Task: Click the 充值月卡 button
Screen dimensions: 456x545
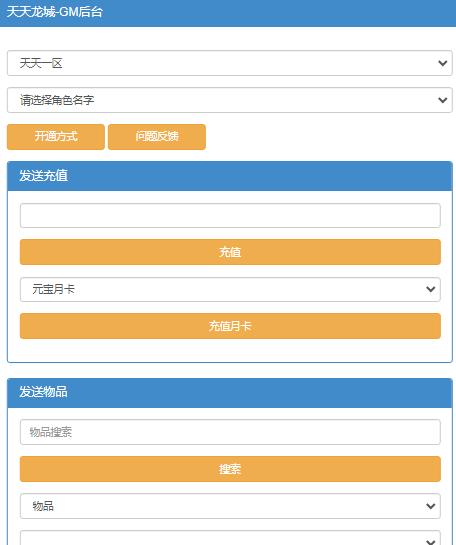Action: pos(230,326)
